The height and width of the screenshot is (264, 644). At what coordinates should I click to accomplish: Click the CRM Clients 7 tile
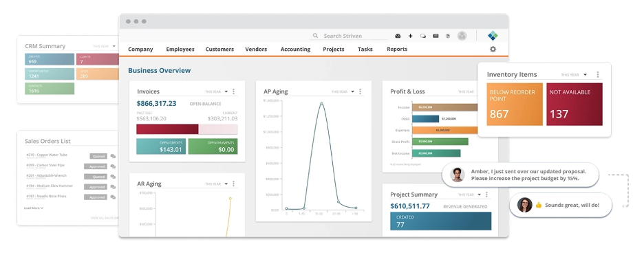pos(97,59)
